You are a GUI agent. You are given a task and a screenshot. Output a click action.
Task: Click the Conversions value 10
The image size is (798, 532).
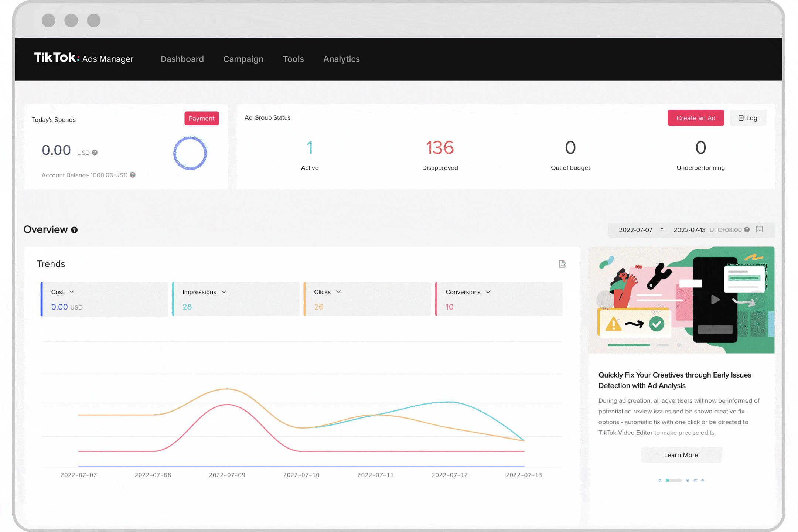click(x=449, y=307)
